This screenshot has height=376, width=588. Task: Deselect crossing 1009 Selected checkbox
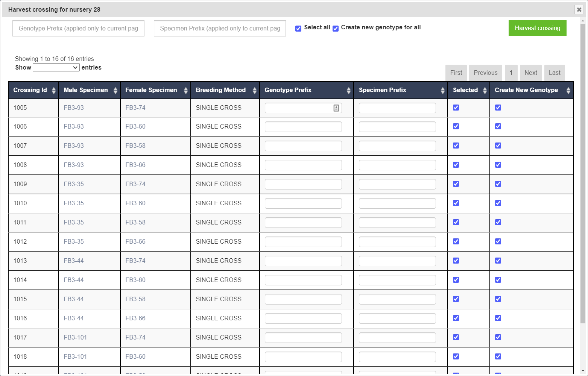pyautogui.click(x=456, y=184)
